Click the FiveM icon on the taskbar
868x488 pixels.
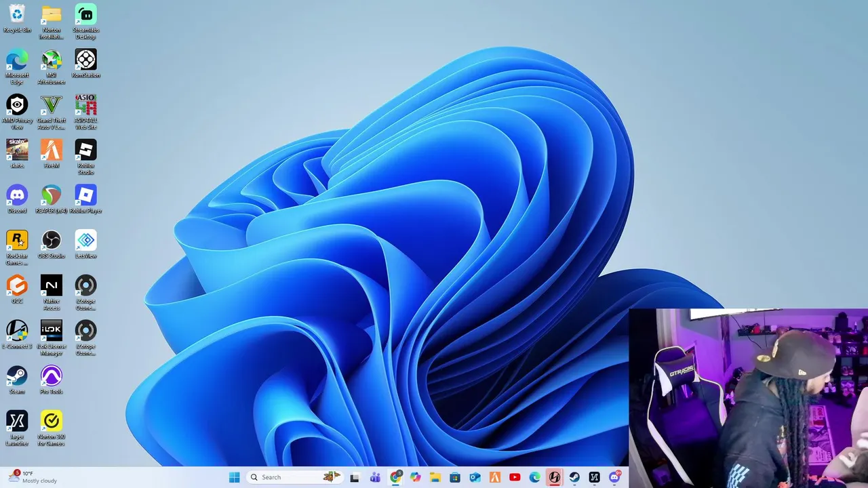point(495,477)
